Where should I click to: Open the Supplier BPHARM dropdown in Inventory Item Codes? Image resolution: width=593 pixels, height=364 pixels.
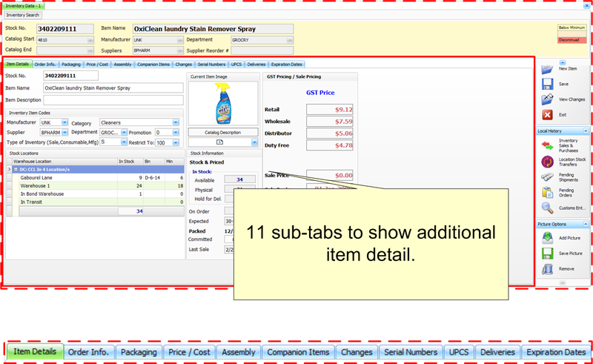pos(64,133)
